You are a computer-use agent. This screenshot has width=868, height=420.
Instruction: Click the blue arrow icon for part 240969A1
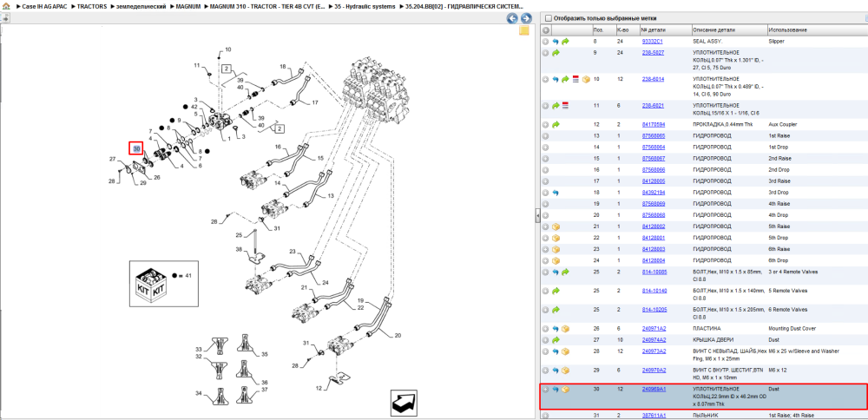point(556,389)
